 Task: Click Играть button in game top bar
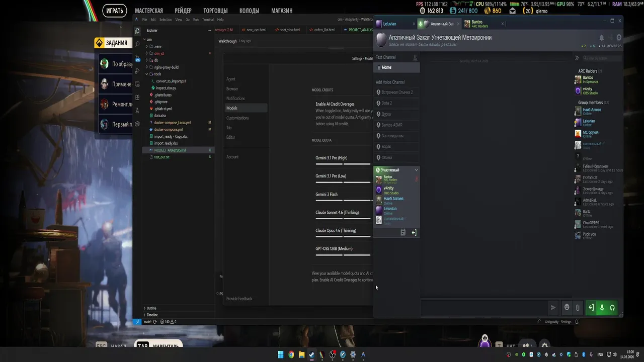click(x=115, y=11)
